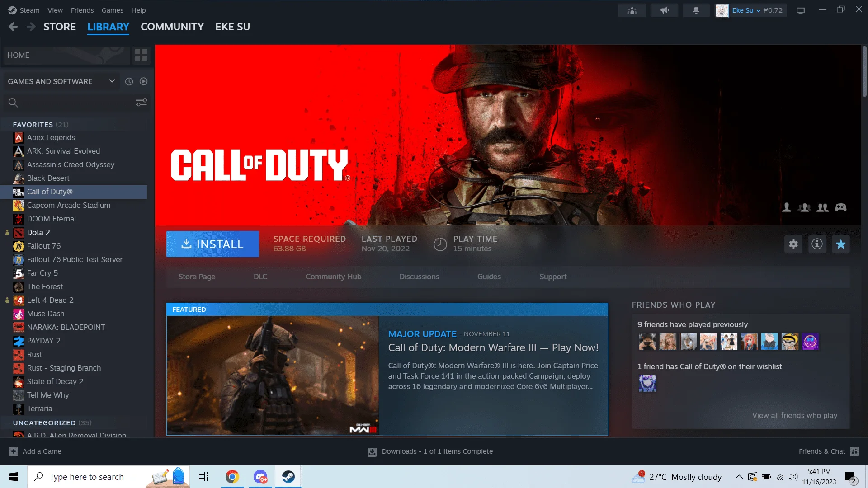Open the Modern Warfare III featured thumbnail
This screenshot has height=488, width=868.
273,375
